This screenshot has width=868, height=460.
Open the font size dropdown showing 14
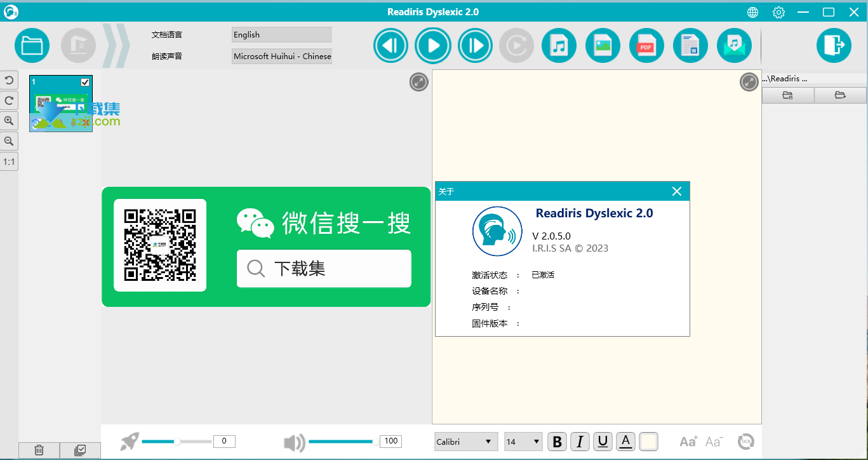pos(523,442)
